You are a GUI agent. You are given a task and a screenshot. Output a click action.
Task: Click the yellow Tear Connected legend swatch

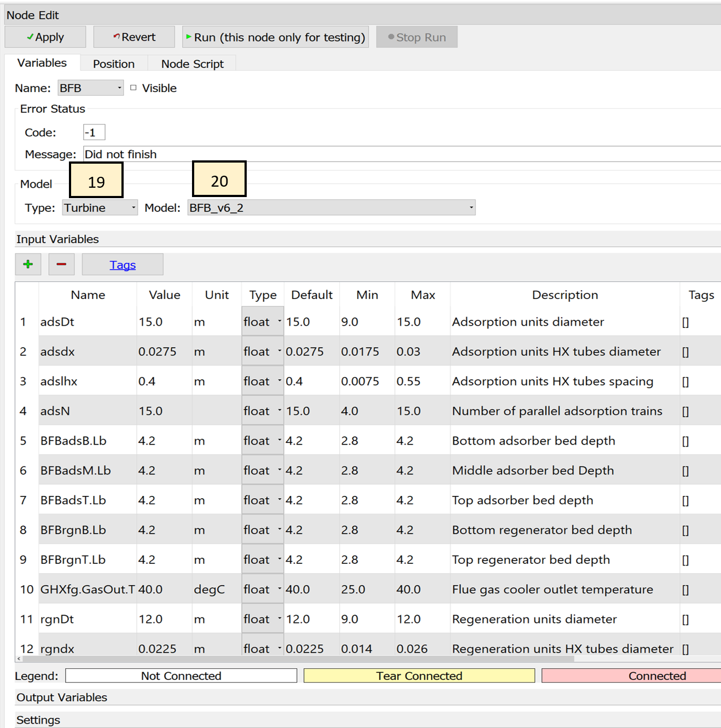(419, 675)
